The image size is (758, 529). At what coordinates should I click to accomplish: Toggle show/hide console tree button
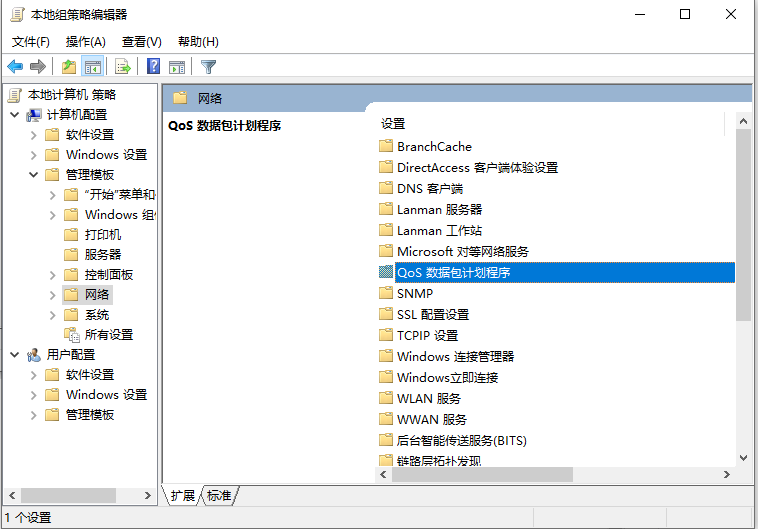[92, 67]
